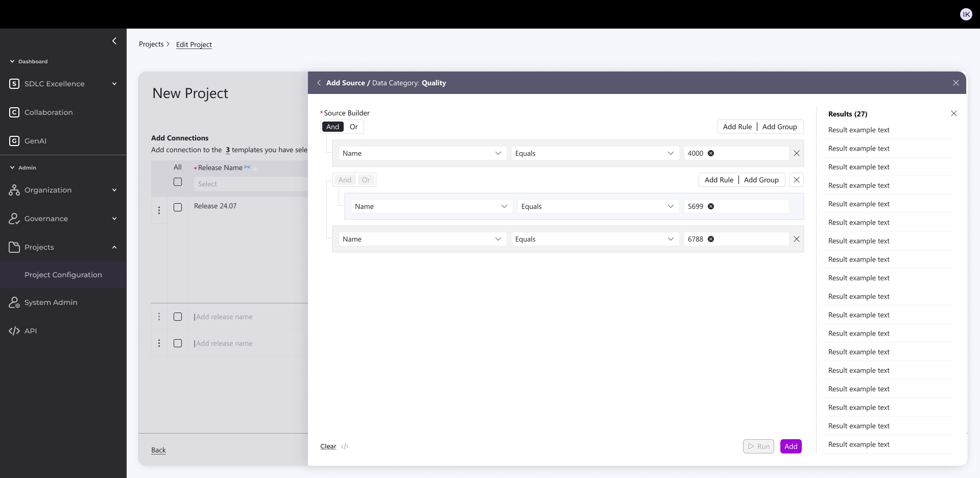
Task: Close the Results panel
Action: (x=953, y=113)
